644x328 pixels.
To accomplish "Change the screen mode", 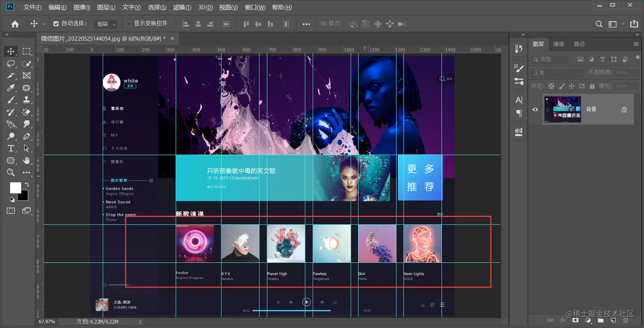I will click(x=26, y=211).
